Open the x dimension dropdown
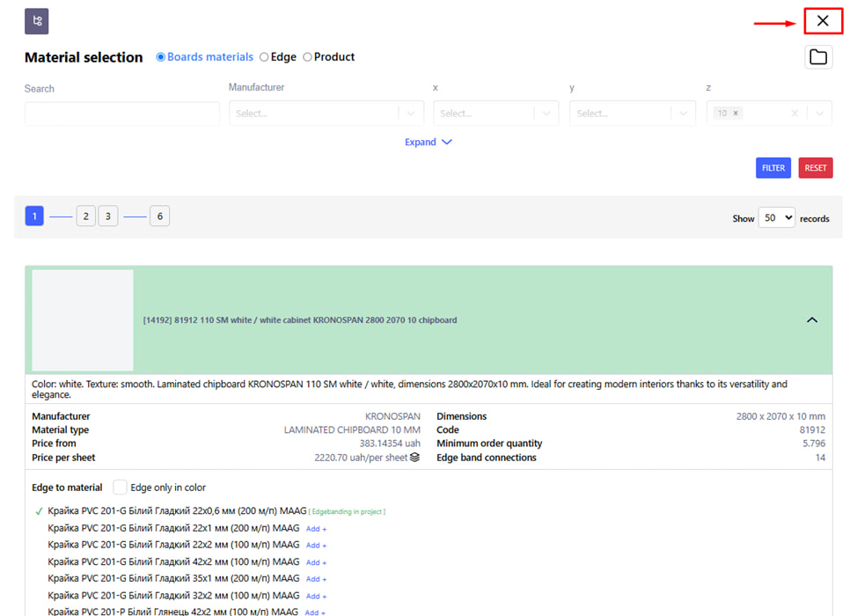The width and height of the screenshot is (857, 616). tap(495, 114)
